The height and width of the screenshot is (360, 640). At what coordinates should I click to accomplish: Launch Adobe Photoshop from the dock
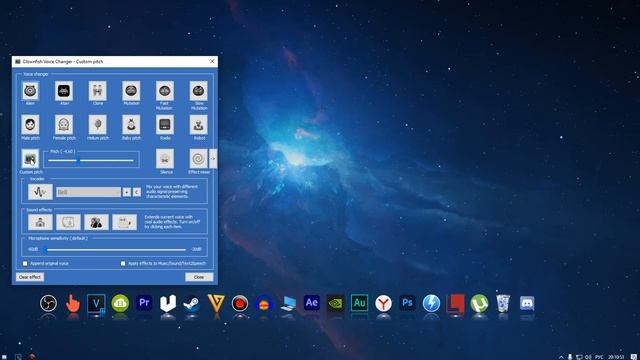click(x=407, y=303)
